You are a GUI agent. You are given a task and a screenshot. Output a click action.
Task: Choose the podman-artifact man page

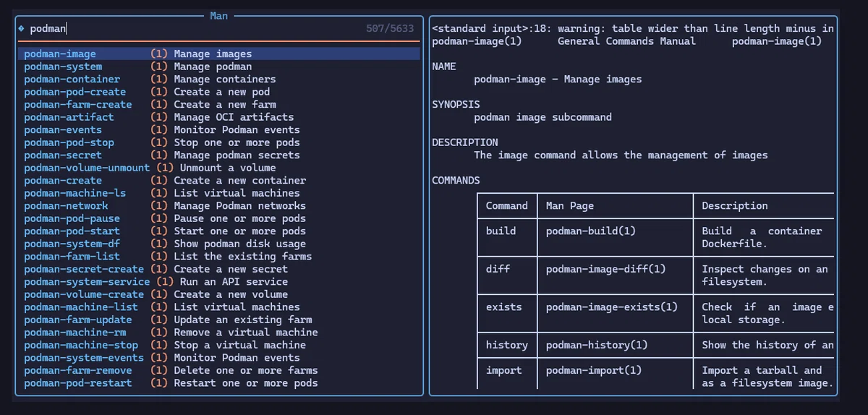coord(218,117)
